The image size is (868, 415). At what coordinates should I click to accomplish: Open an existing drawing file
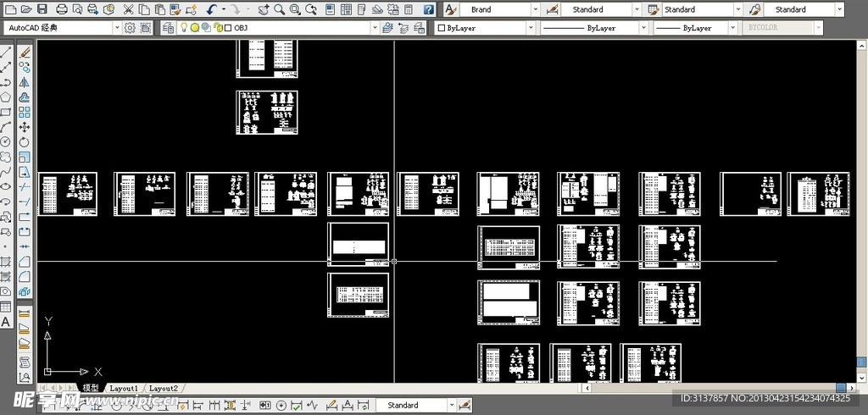click(x=26, y=9)
